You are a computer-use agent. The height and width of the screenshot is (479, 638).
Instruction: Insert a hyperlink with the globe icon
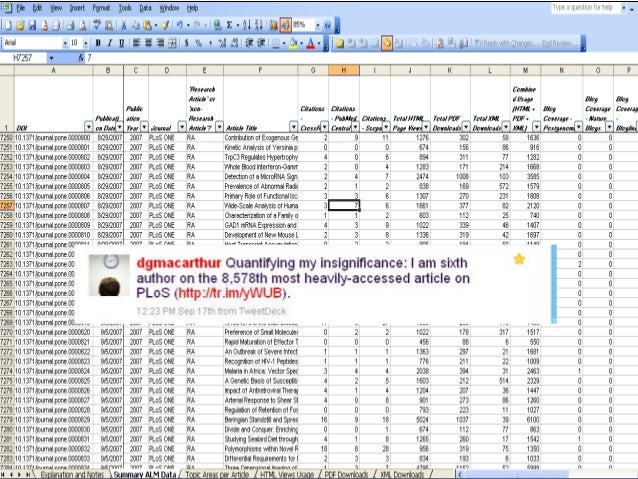pos(217,26)
